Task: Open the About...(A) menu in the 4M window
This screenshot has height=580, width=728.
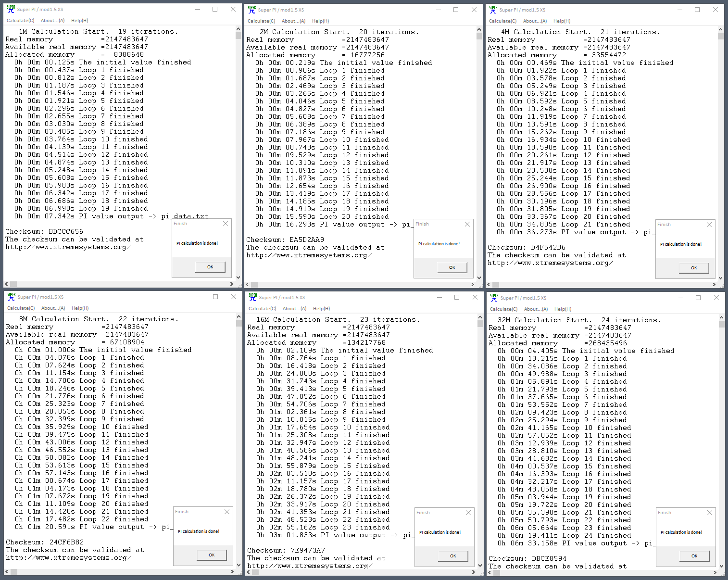Action: pyautogui.click(x=535, y=21)
